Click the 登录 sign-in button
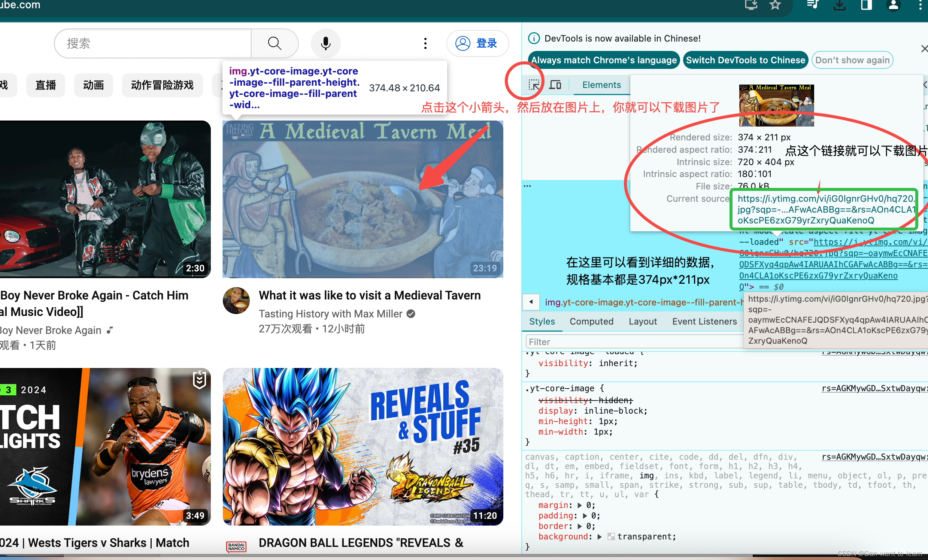 (x=477, y=43)
